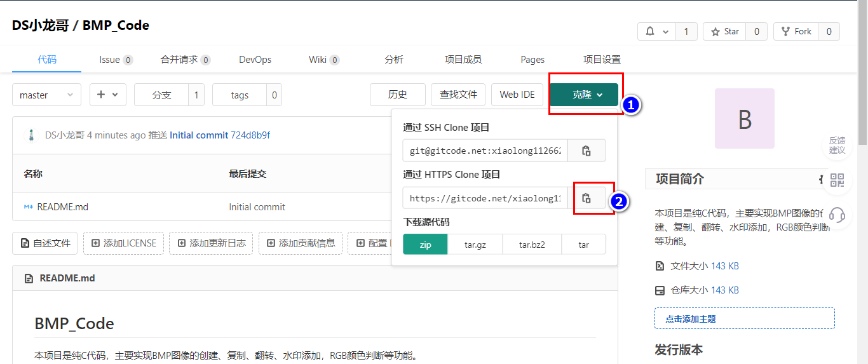Click the 点击添加主题 button
Screen dimensions: 868x364
[x=745, y=318]
